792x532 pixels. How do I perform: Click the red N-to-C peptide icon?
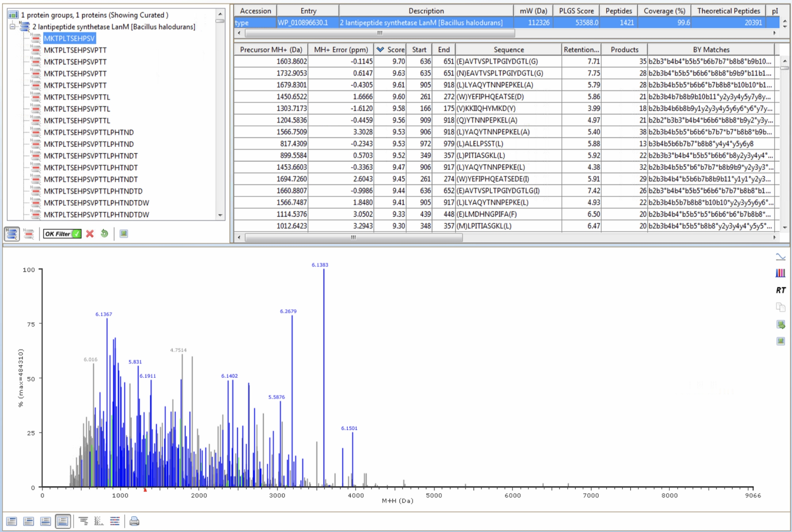[29, 234]
